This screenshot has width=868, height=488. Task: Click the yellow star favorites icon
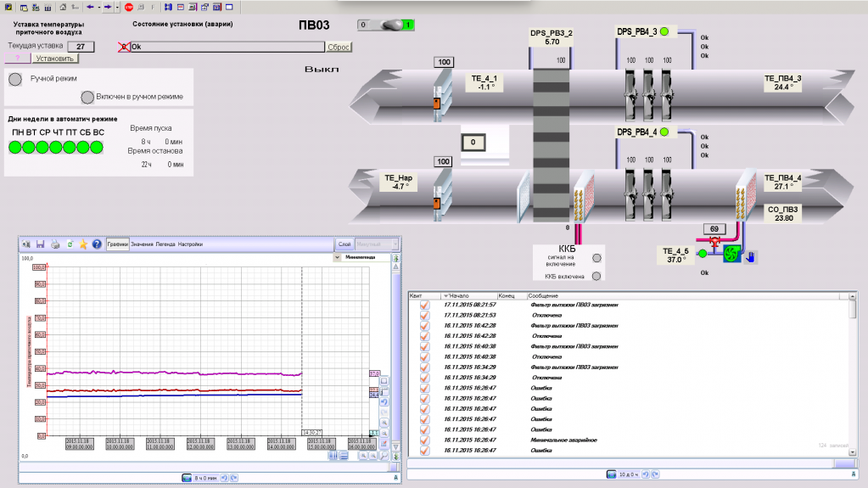(83, 244)
